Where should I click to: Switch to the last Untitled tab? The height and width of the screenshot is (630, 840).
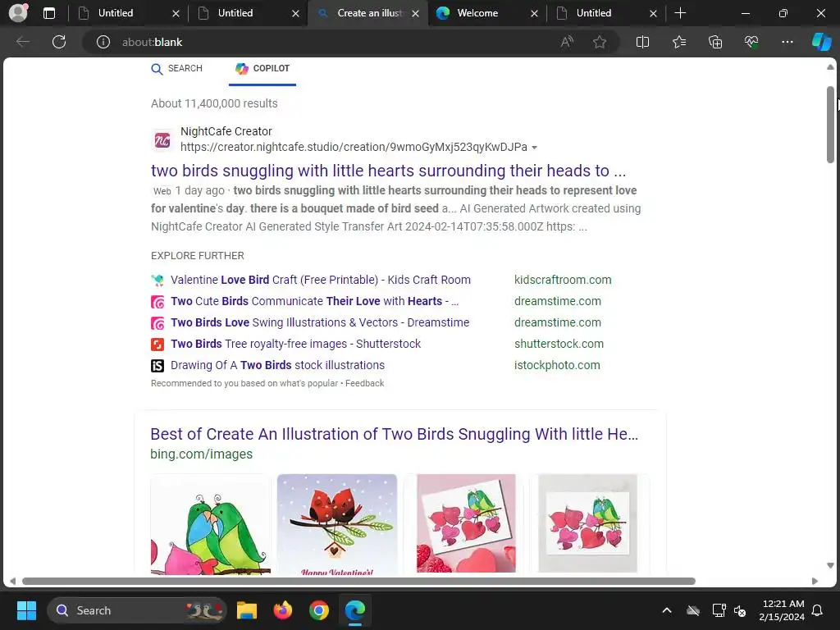(594, 13)
